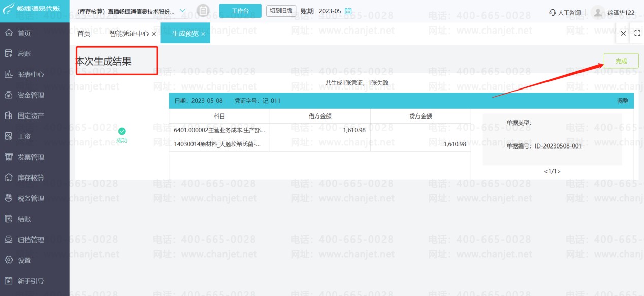644x296 pixels.
Task: Open 库存核算 in the sidebar
Action: click(30, 177)
